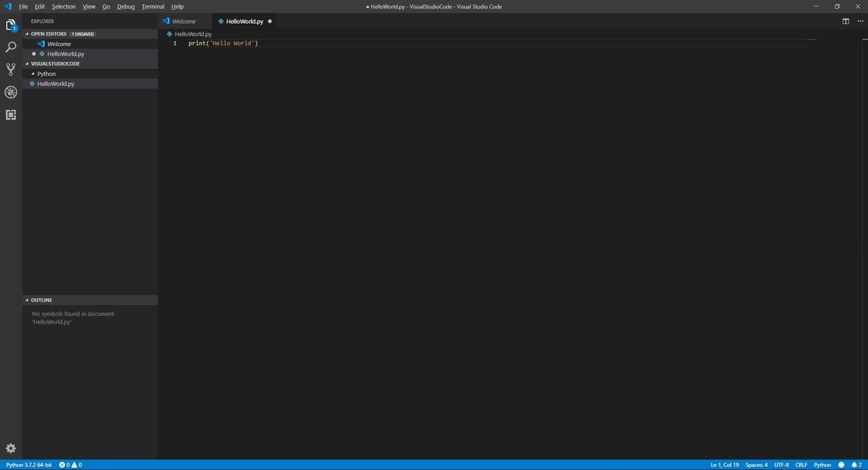The image size is (868, 470).
Task: Open the Edit menu
Action: tap(40, 7)
